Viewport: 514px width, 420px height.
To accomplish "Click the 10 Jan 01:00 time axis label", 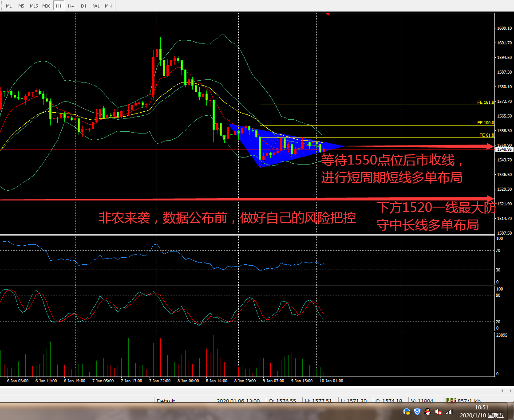I will click(x=331, y=381).
